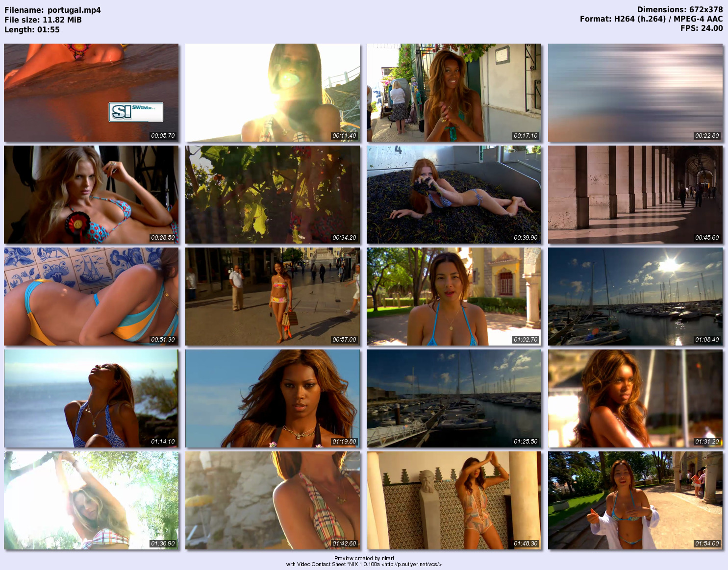Select the street plaza thumbnail at 00:57.00
This screenshot has height=570, width=728.
coord(272,297)
